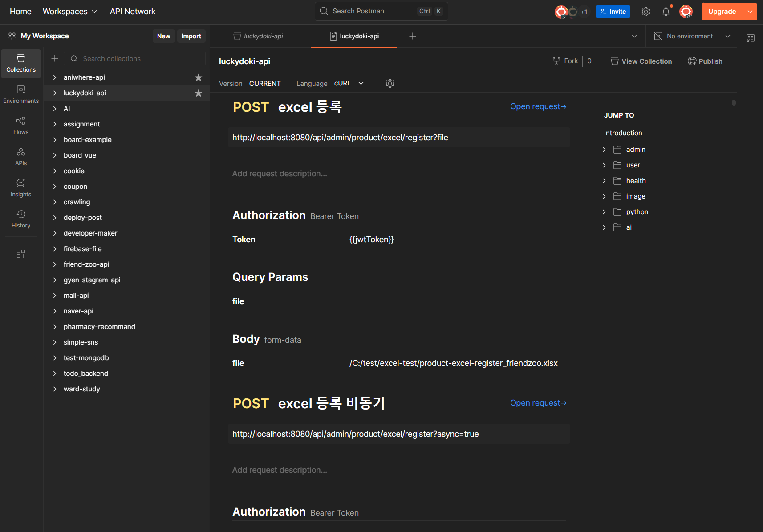Image resolution: width=763 pixels, height=532 pixels.
Task: Select the active luckydoki-api documentation tab
Action: coord(354,36)
